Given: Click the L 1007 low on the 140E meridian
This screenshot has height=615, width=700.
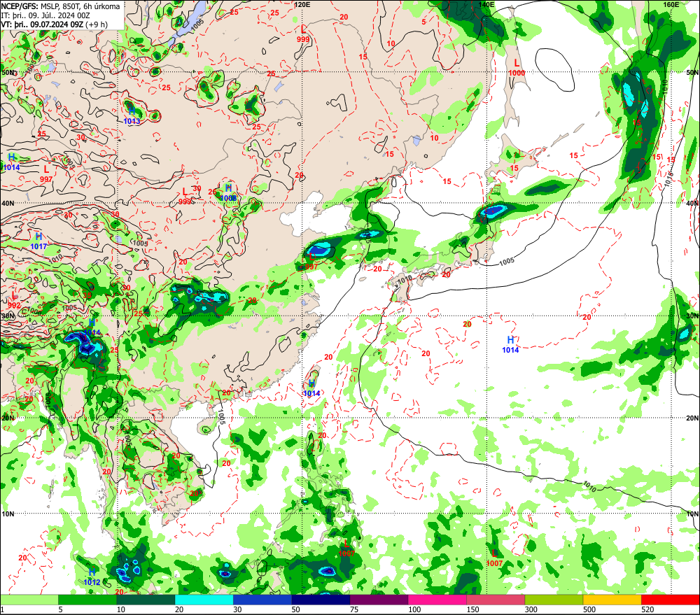Looking at the screenshot, I should pos(494,558).
